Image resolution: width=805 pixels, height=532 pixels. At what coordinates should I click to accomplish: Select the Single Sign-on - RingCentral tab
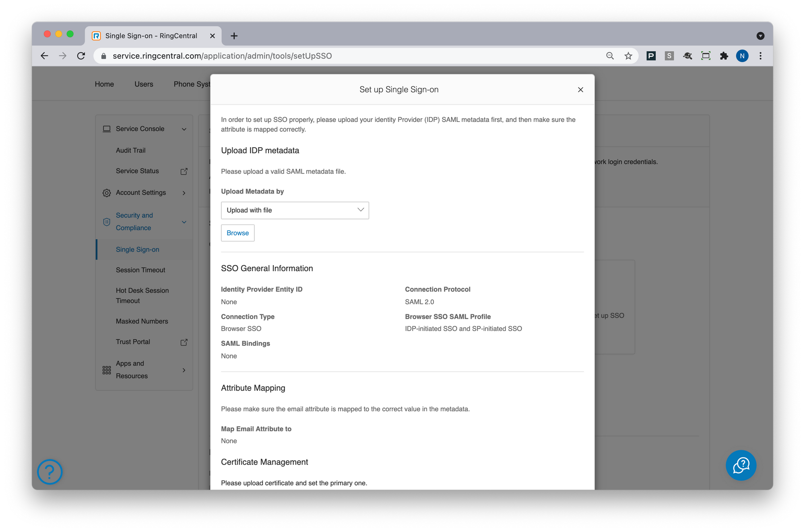click(153, 36)
